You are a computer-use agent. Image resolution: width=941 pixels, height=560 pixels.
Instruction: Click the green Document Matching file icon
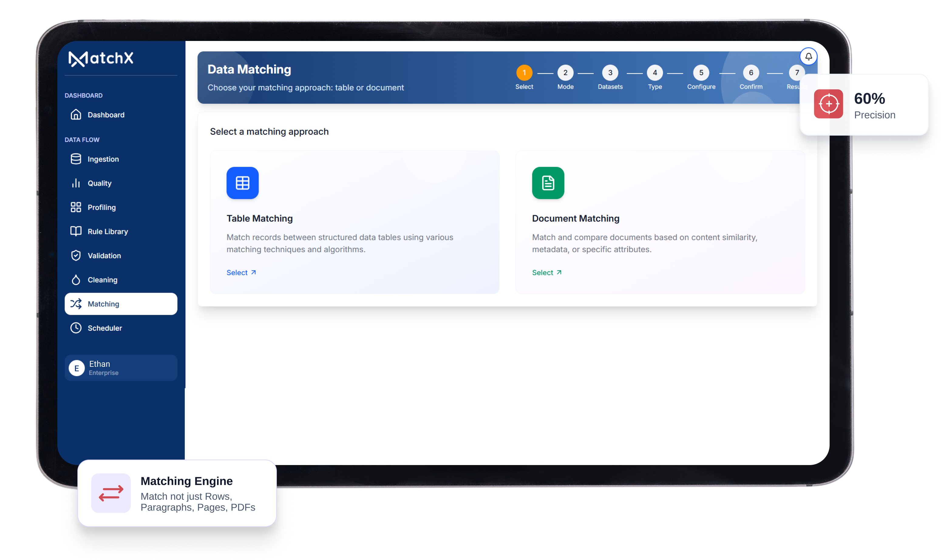[548, 183]
